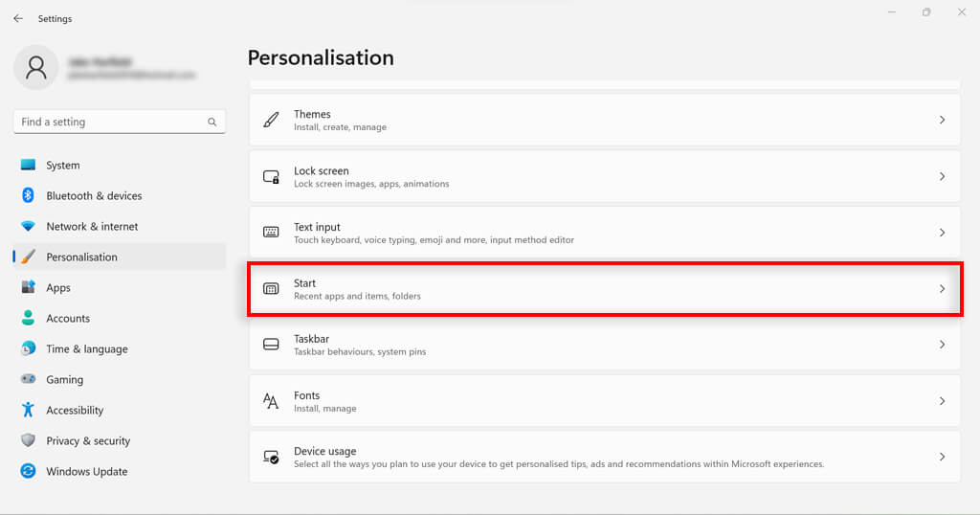
Task: Expand Themes with its chevron arrow
Action: (x=942, y=121)
